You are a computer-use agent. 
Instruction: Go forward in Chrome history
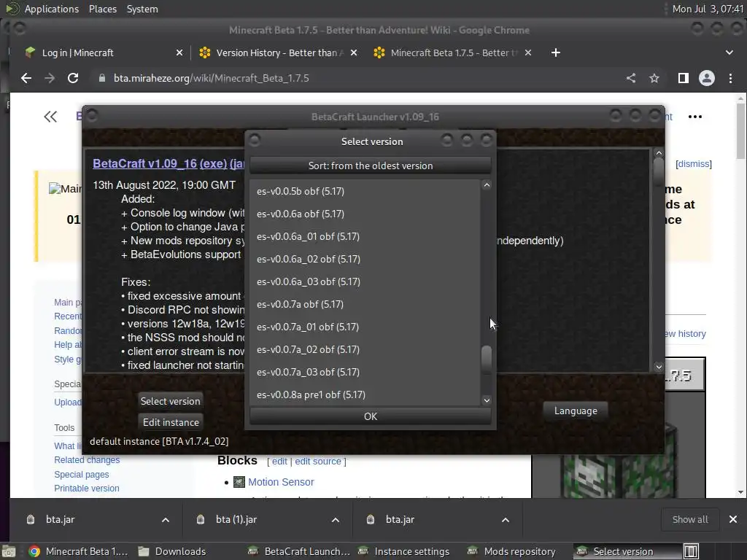50,78
